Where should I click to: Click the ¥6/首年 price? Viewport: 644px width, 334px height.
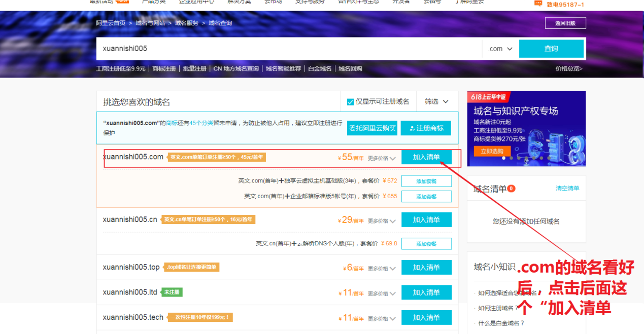pos(353,268)
